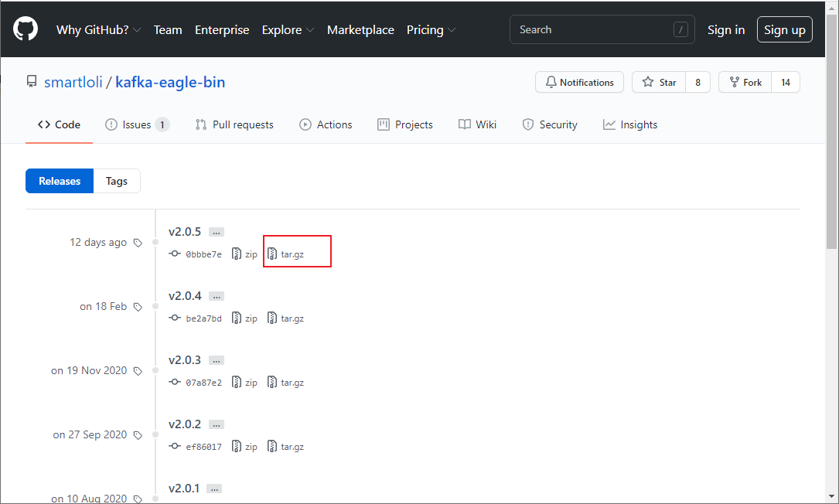The height and width of the screenshot is (504, 839).
Task: Open the v2.0.1 release title
Action: tap(183, 489)
